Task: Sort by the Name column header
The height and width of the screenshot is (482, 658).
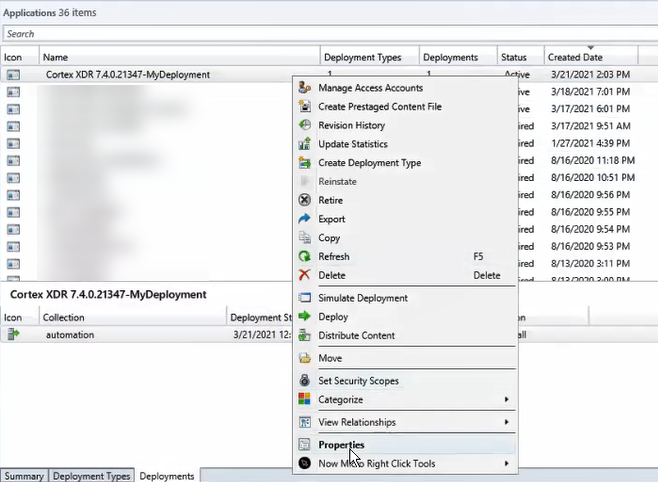Action: pyautogui.click(x=180, y=57)
